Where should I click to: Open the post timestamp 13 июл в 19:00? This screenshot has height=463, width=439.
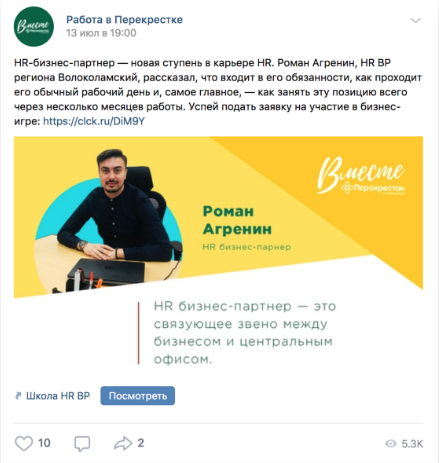click(x=101, y=33)
